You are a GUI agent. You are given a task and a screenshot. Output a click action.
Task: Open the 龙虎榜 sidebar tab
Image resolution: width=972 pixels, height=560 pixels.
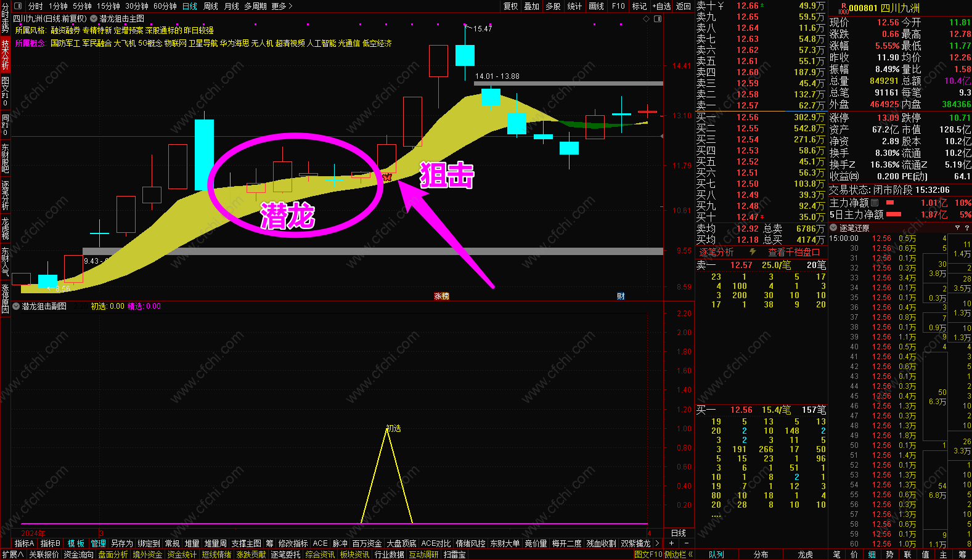pos(5,229)
